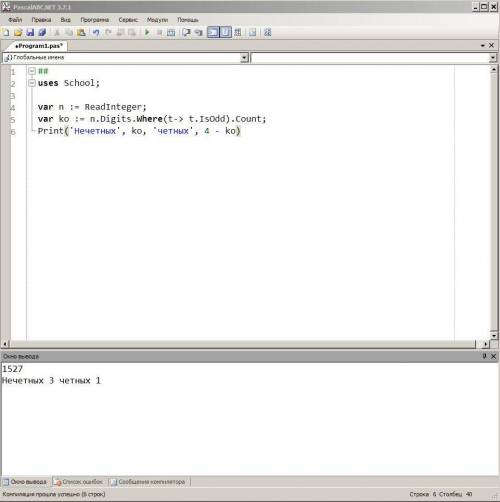Screen dimensions: 500x502
Task: Click the New file icon
Action: [x=6, y=32]
